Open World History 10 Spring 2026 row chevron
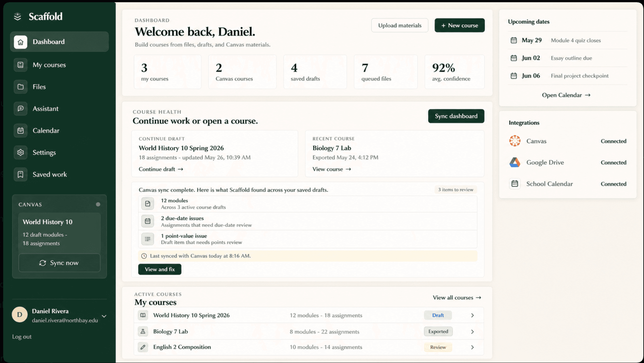 pyautogui.click(x=472, y=315)
